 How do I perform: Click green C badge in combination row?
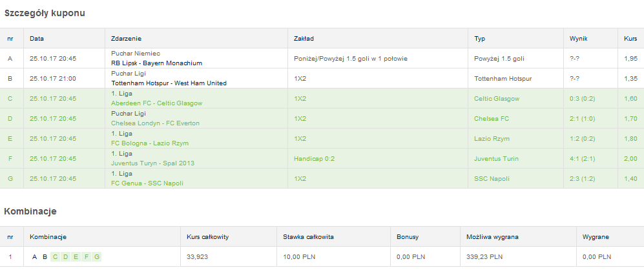coord(56,257)
